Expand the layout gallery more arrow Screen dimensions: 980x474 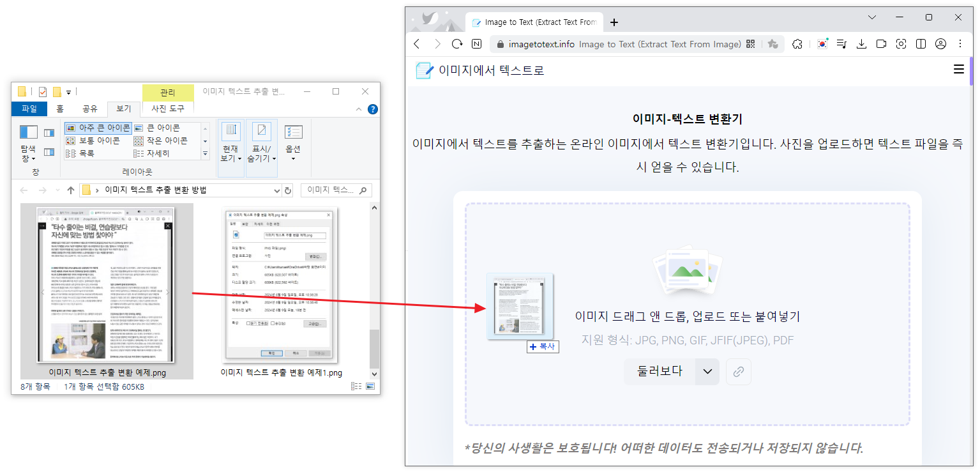click(205, 154)
